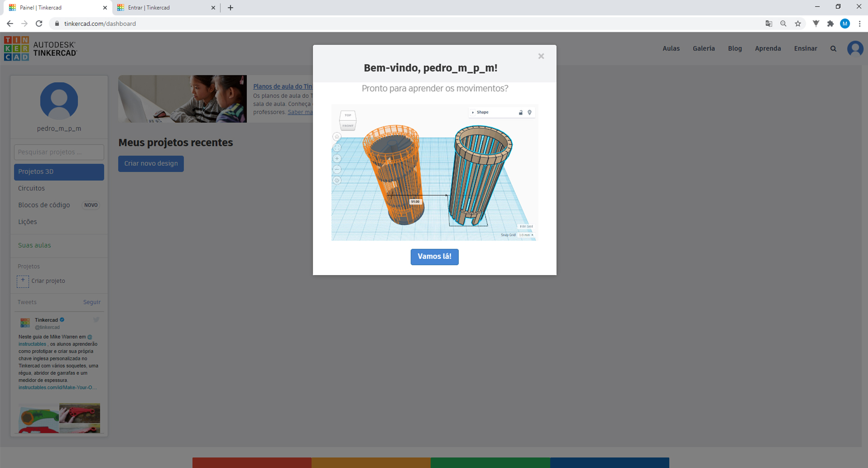Open the extensions puzzle icon
This screenshot has width=868, height=468.
pos(830,23)
